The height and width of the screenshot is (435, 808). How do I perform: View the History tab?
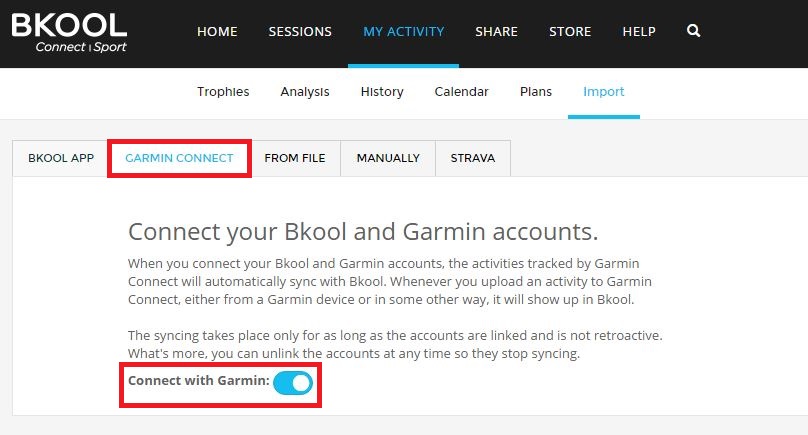tap(382, 92)
